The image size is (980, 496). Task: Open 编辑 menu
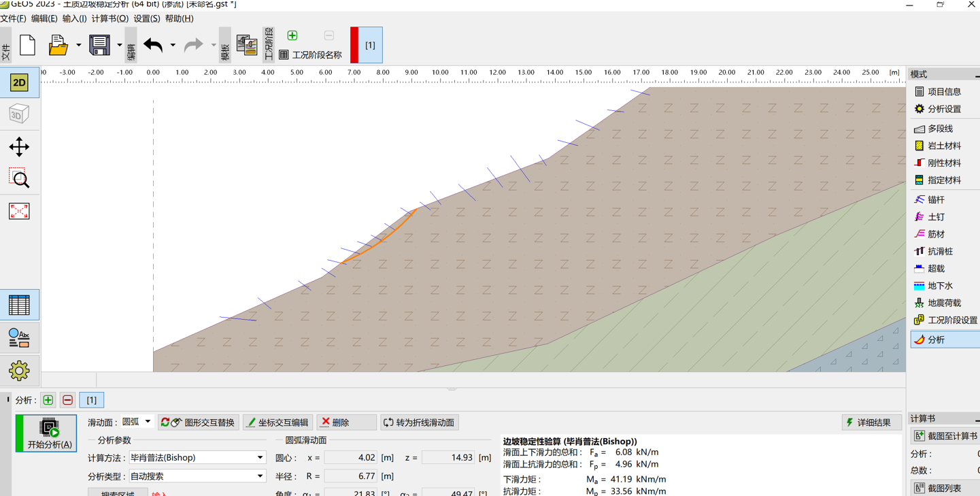[x=44, y=18]
